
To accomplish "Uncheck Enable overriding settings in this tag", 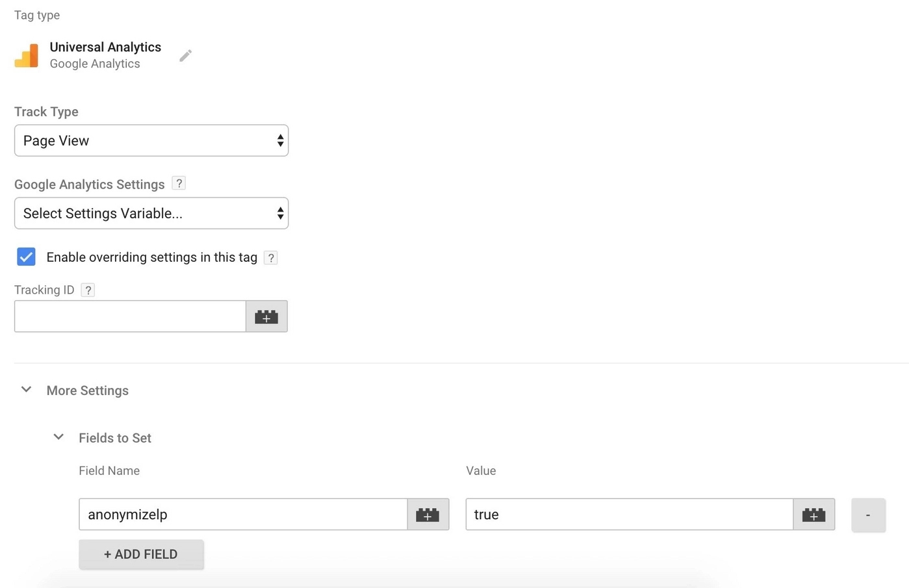I will (x=26, y=257).
